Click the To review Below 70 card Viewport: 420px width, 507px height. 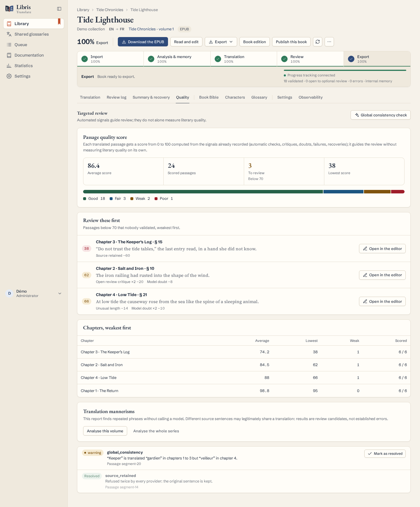[x=284, y=172]
